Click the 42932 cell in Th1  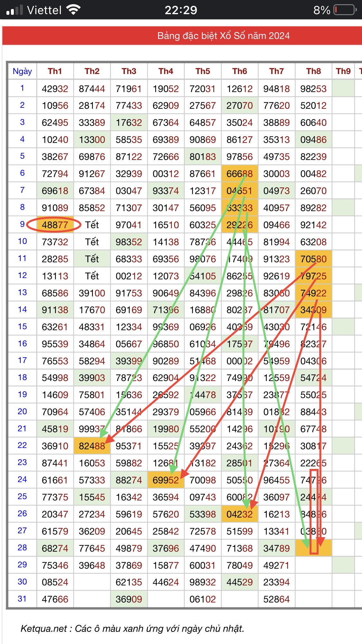point(55,89)
